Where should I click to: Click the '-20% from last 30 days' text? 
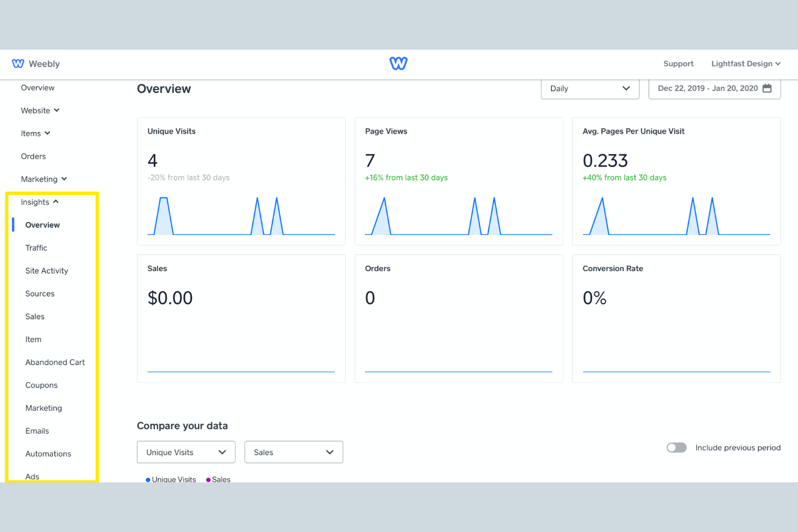click(189, 178)
